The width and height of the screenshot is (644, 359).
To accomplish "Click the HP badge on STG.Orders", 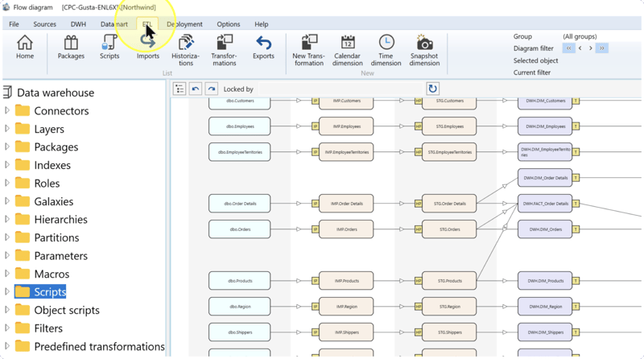I will click(x=418, y=229).
